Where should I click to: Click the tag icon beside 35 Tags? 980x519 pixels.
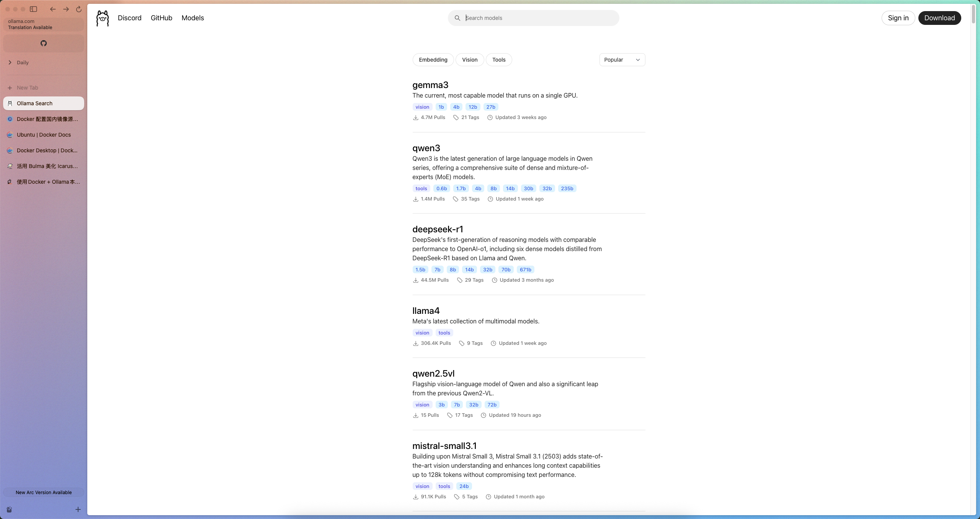point(456,199)
